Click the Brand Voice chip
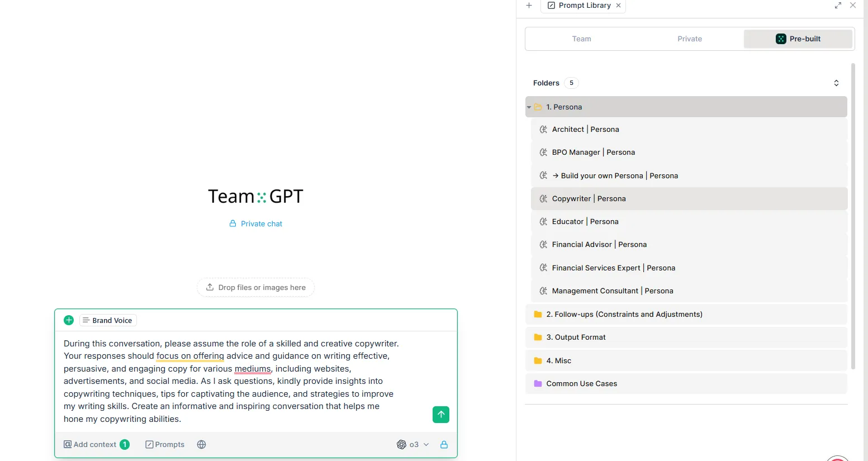This screenshot has width=868, height=461. tap(108, 320)
